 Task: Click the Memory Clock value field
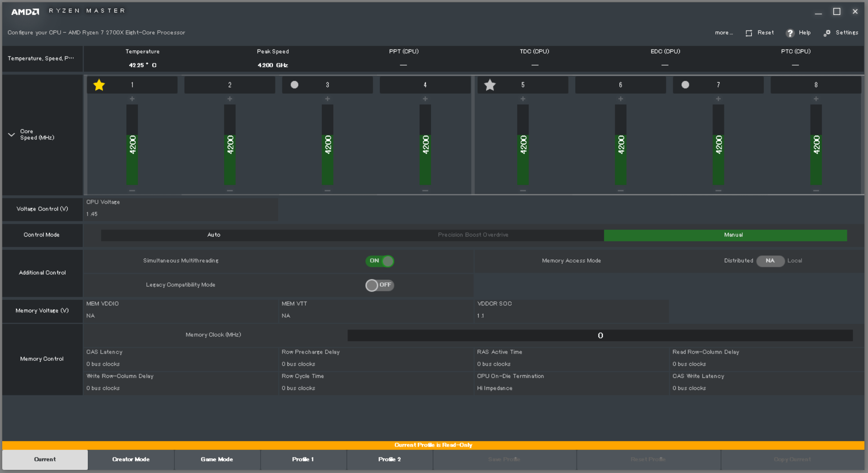point(600,335)
